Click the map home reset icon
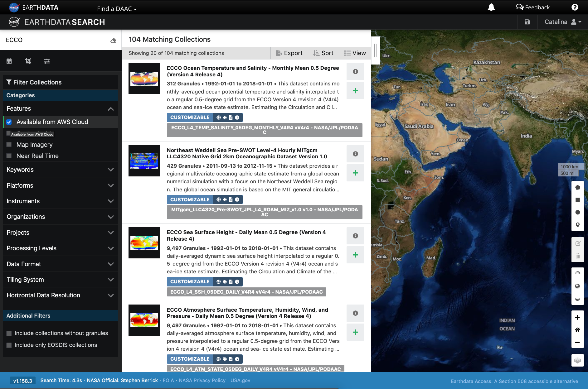 pyautogui.click(x=577, y=330)
